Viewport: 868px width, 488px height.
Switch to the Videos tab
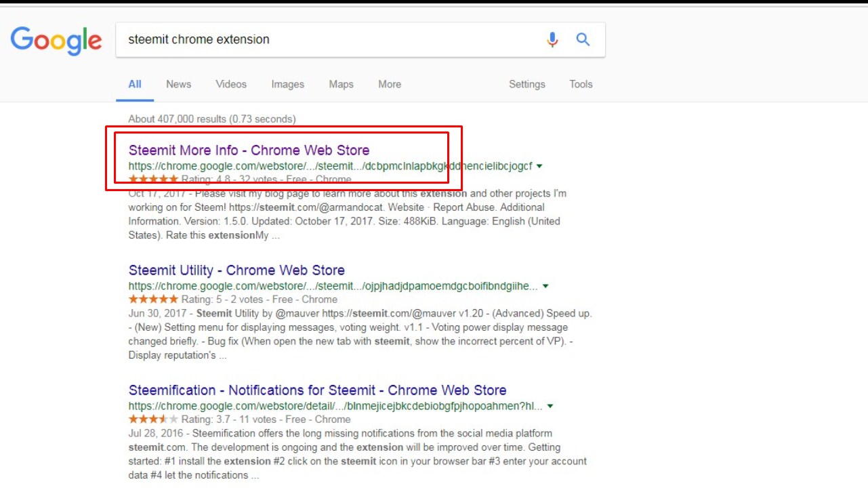coord(231,85)
